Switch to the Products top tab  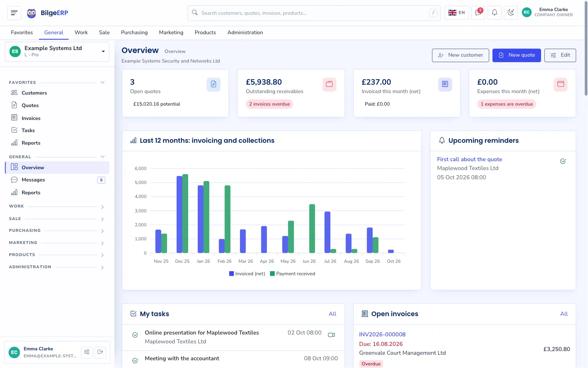[205, 32]
